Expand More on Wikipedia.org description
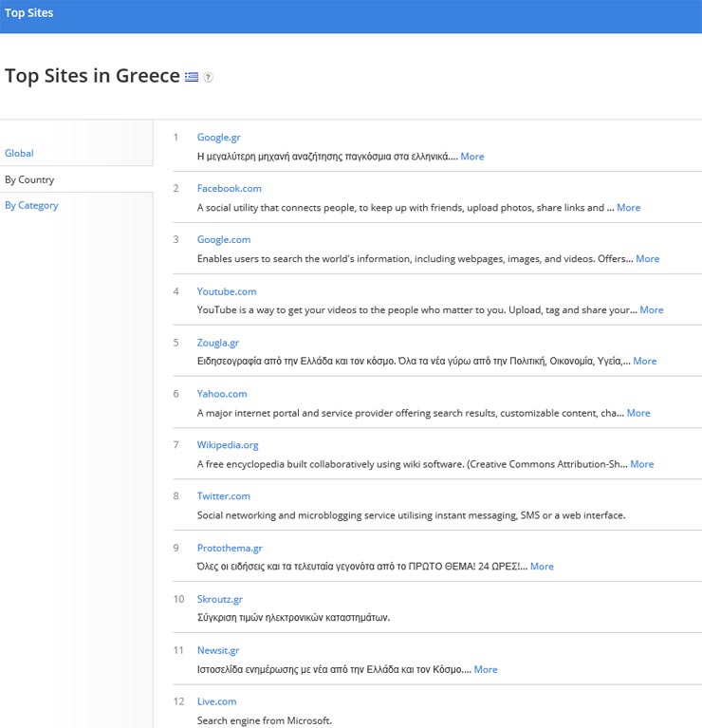Screen dimensions: 702x728 [x=641, y=464]
